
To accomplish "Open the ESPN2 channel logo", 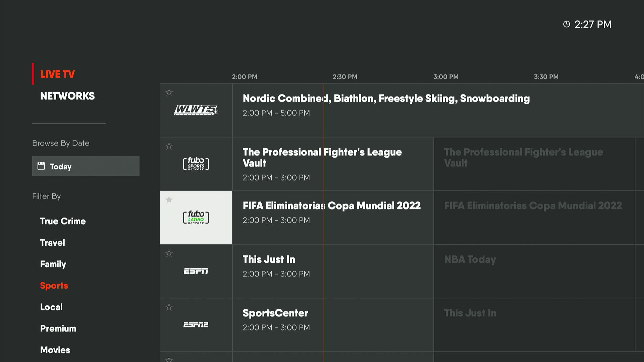I will (196, 324).
